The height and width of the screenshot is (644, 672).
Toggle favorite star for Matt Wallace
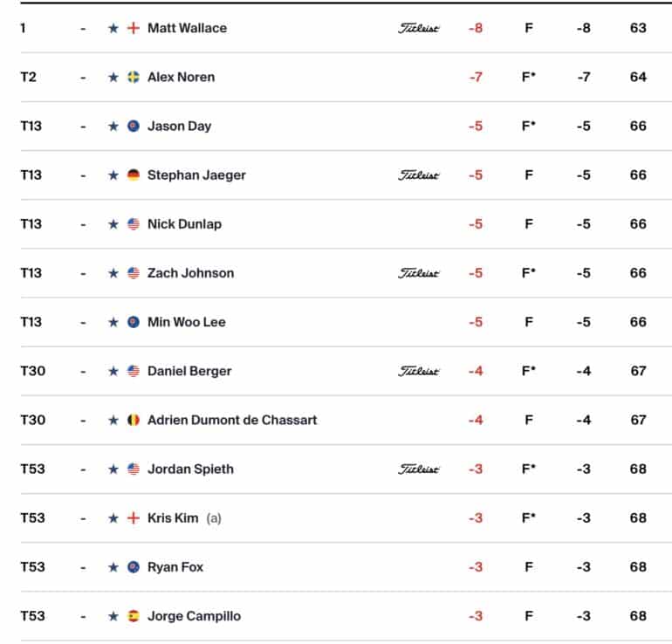(x=113, y=28)
